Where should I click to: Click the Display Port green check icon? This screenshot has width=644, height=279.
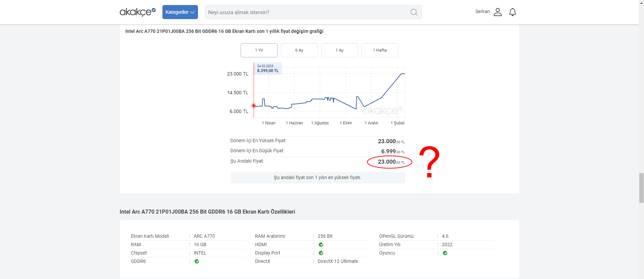point(321,253)
